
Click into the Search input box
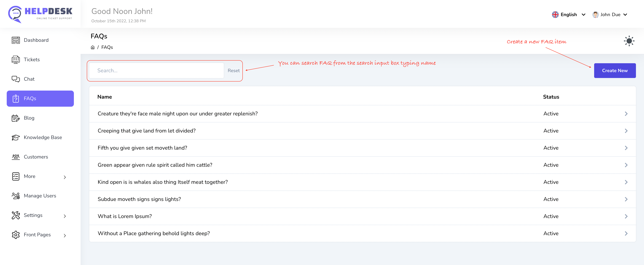[156, 71]
